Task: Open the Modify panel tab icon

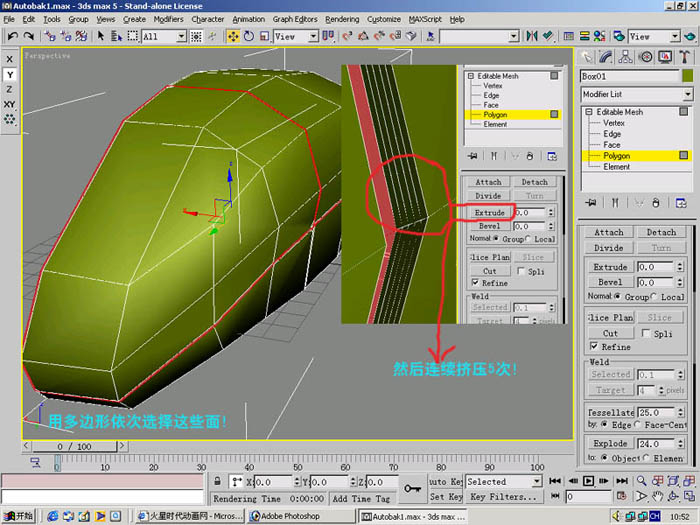Action: (x=605, y=57)
